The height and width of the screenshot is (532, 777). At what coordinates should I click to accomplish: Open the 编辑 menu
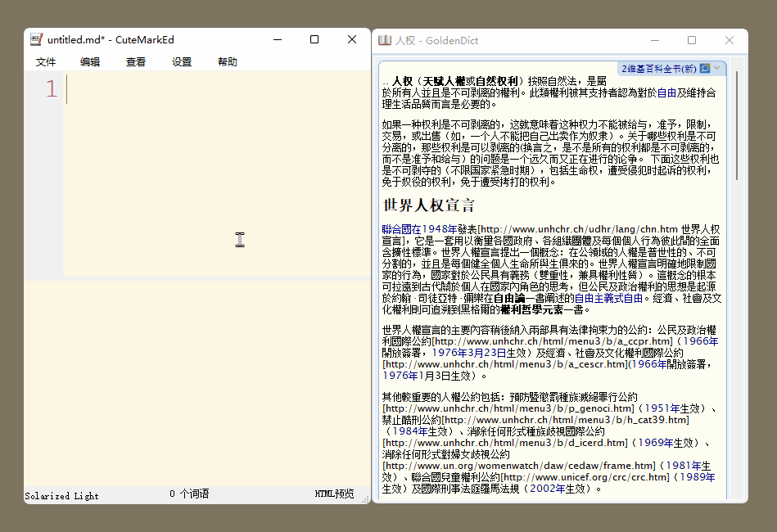pyautogui.click(x=90, y=62)
